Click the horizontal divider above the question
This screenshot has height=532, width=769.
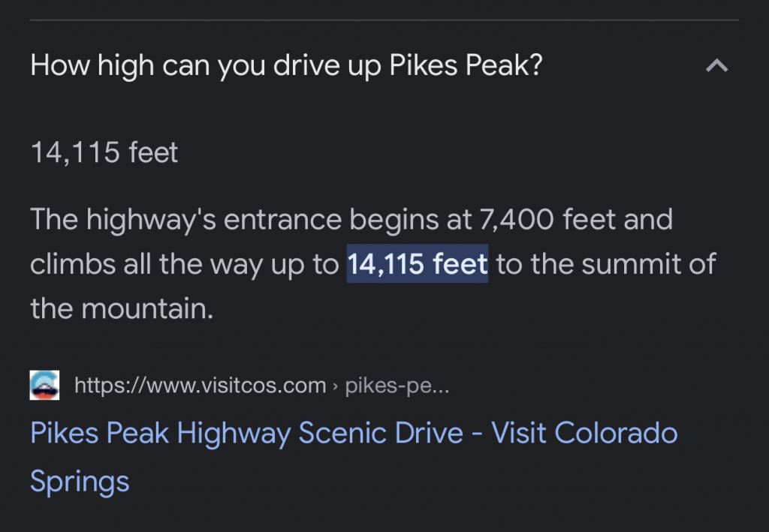[384, 20]
